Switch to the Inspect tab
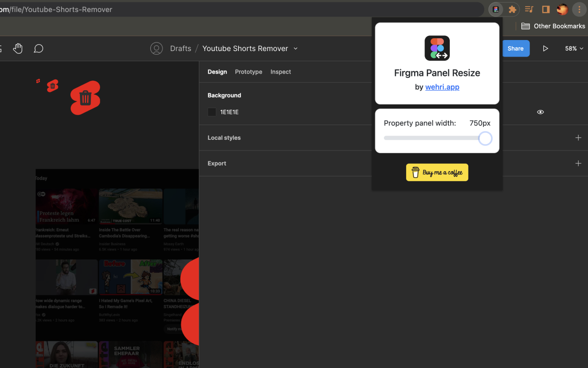The width and height of the screenshot is (588, 368). point(281,72)
